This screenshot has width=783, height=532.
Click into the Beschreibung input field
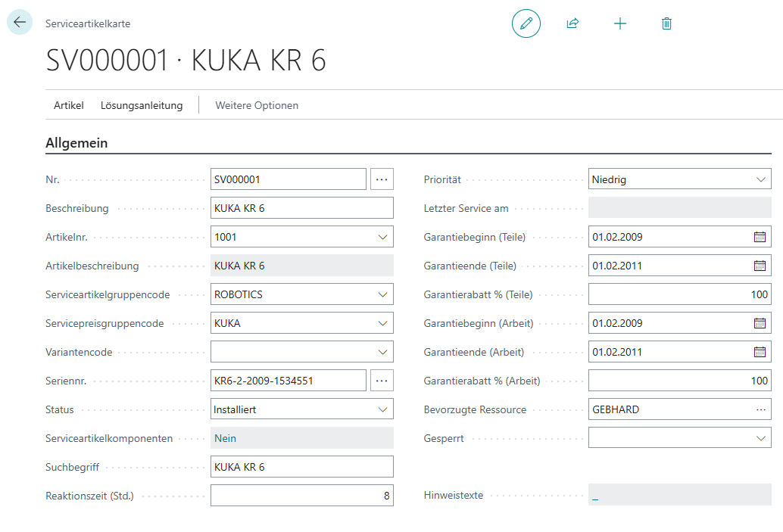click(x=301, y=208)
